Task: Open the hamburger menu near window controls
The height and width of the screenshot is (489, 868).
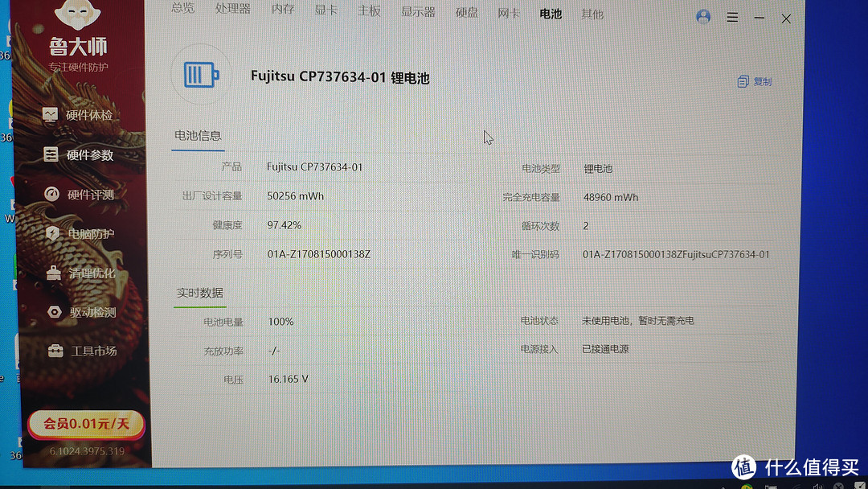Action: (x=732, y=17)
